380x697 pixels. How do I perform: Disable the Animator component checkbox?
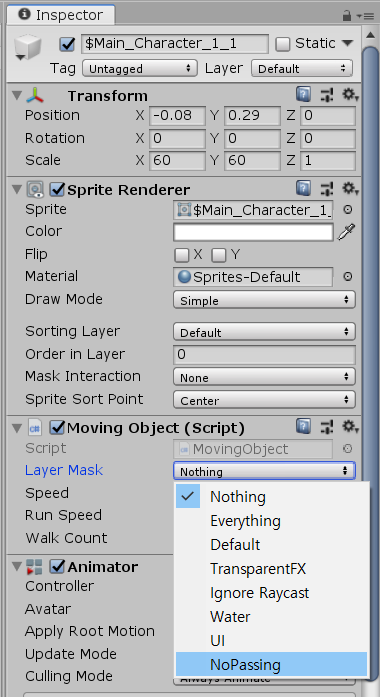[57, 567]
